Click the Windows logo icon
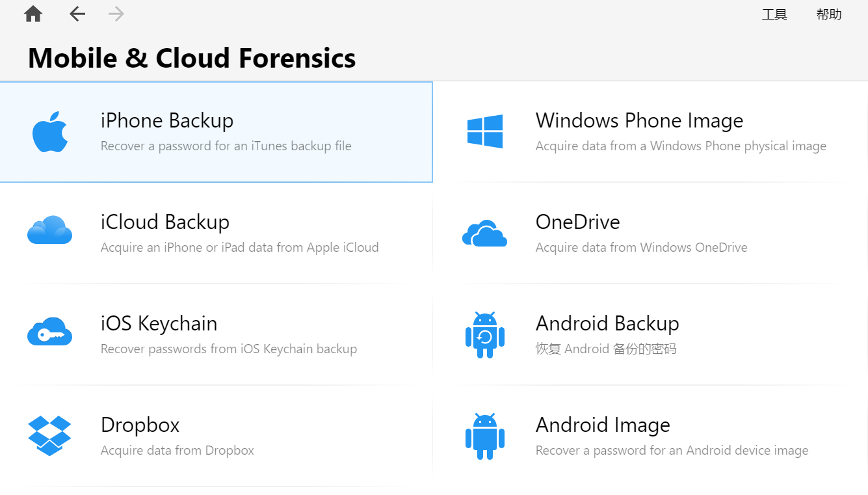This screenshot has height=495, width=868. [485, 131]
